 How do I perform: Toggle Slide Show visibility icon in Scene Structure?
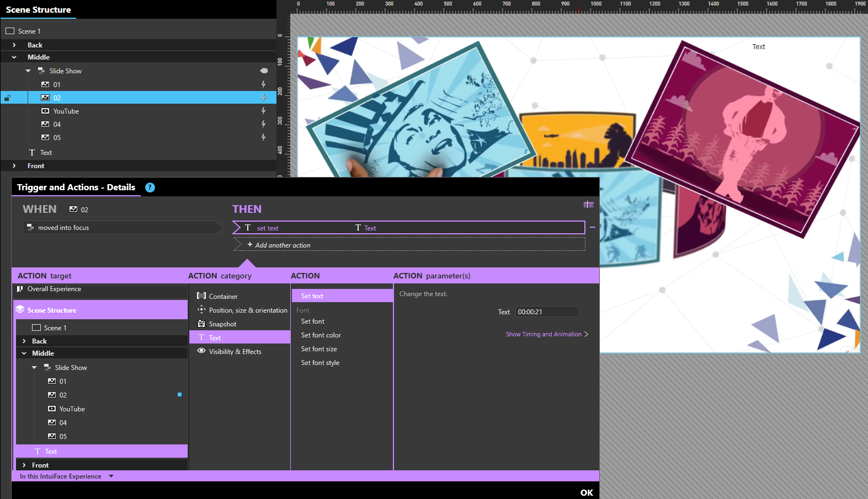click(264, 71)
